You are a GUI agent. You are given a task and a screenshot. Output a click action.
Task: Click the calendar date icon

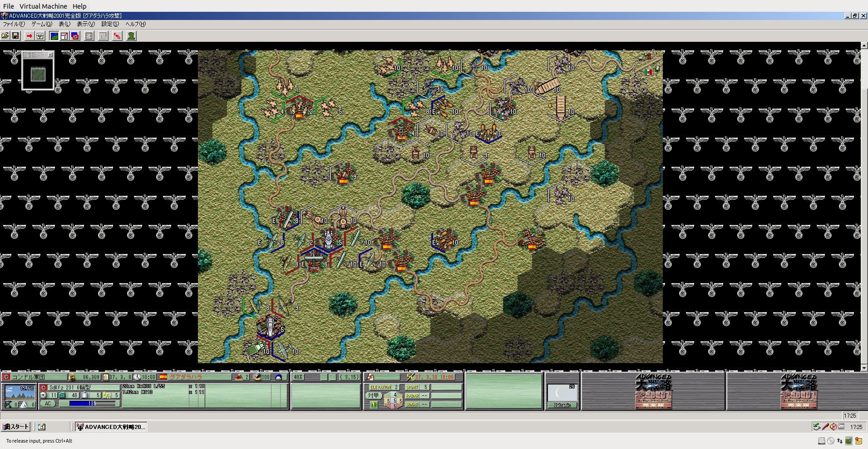click(x=106, y=377)
